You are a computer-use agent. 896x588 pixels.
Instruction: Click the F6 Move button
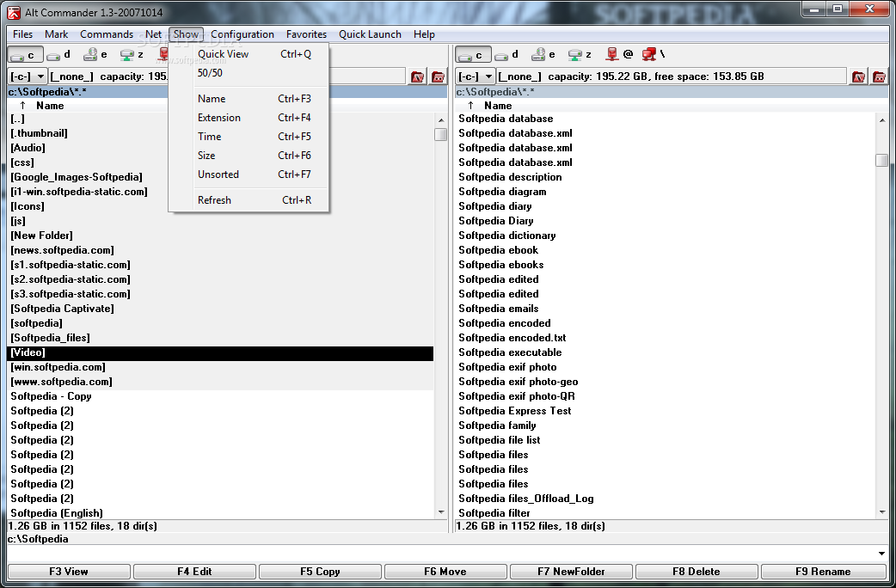[445, 572]
